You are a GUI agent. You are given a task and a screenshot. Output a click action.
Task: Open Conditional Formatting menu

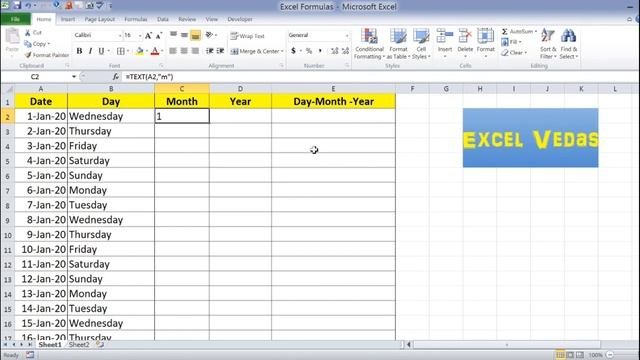[369, 44]
